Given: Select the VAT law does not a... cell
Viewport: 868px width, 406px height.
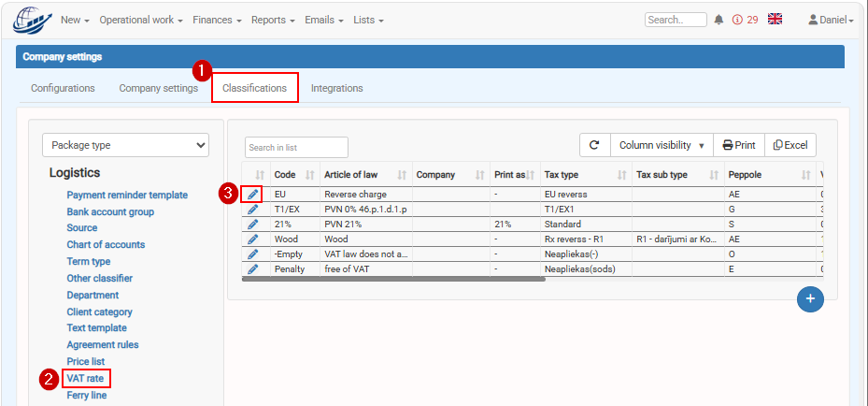Looking at the screenshot, I should click(x=366, y=254).
